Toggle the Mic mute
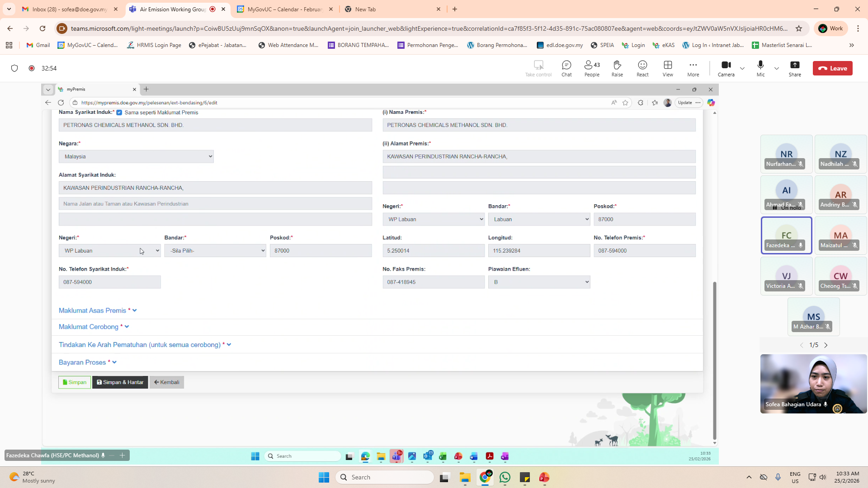 coord(760,68)
